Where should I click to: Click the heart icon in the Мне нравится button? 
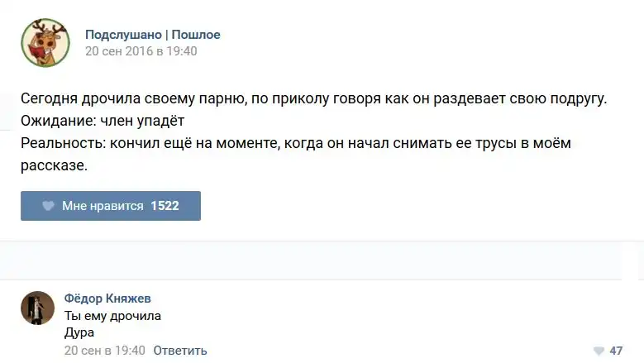tap(48, 206)
